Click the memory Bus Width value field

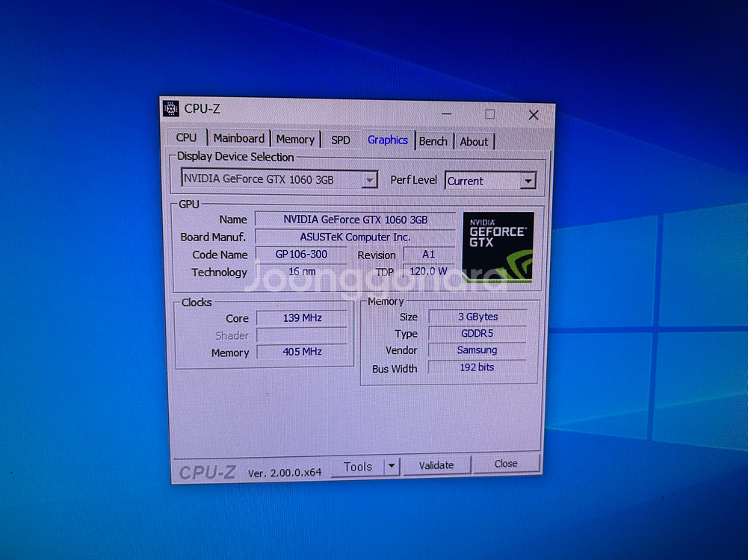(477, 367)
